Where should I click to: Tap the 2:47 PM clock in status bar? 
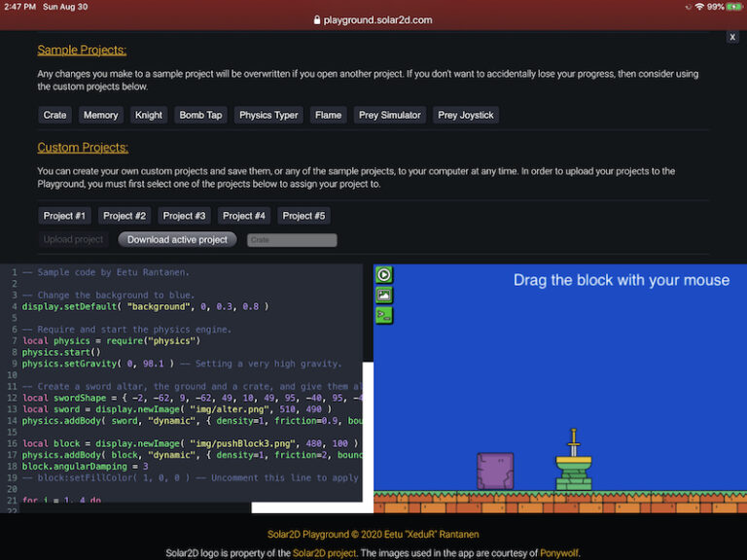click(x=19, y=7)
